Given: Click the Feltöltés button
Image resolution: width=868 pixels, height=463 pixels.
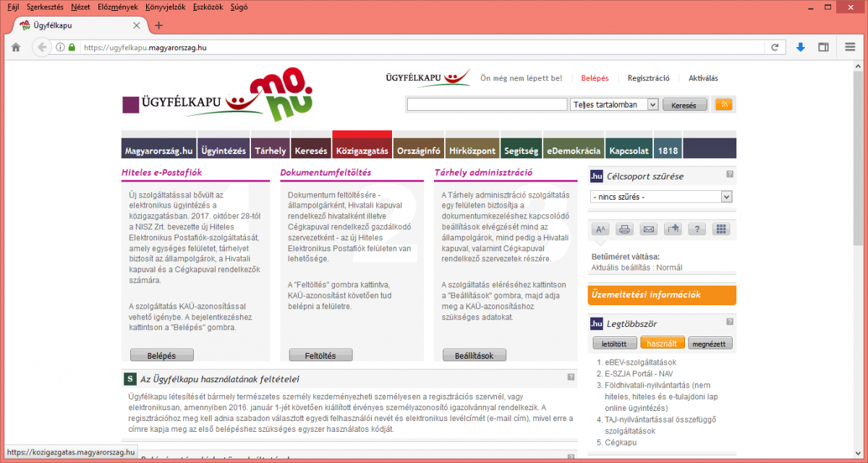Looking at the screenshot, I should click(320, 355).
